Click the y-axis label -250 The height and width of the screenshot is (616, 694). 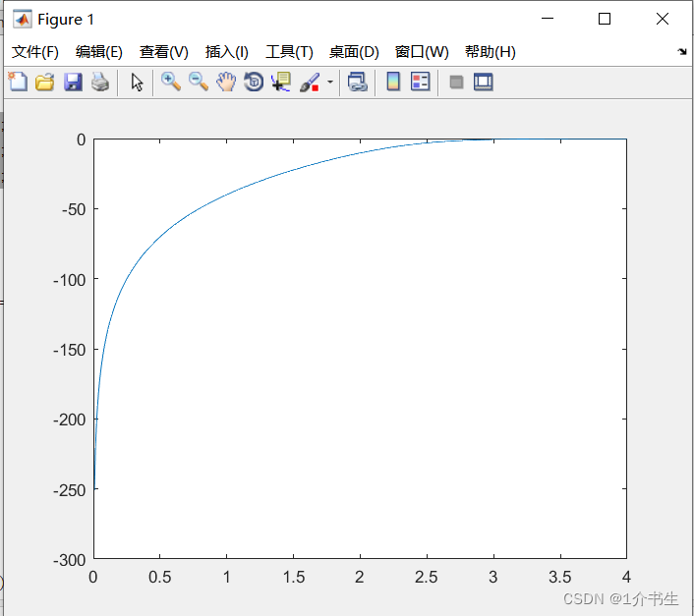[70, 490]
